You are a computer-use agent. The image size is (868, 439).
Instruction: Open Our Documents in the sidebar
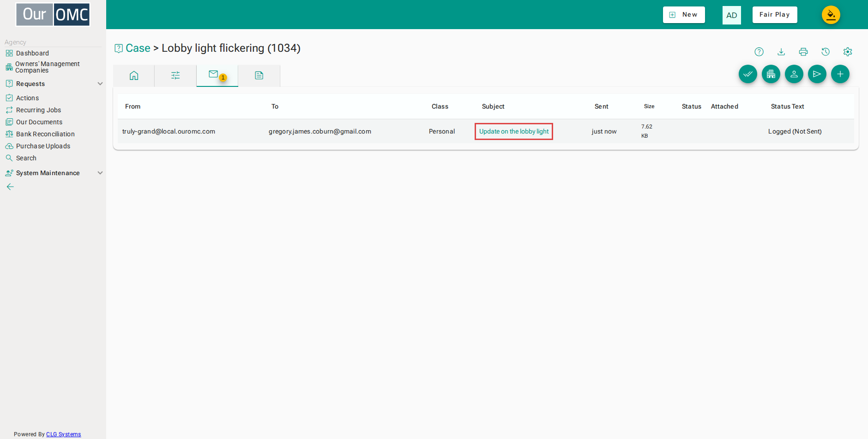point(39,122)
